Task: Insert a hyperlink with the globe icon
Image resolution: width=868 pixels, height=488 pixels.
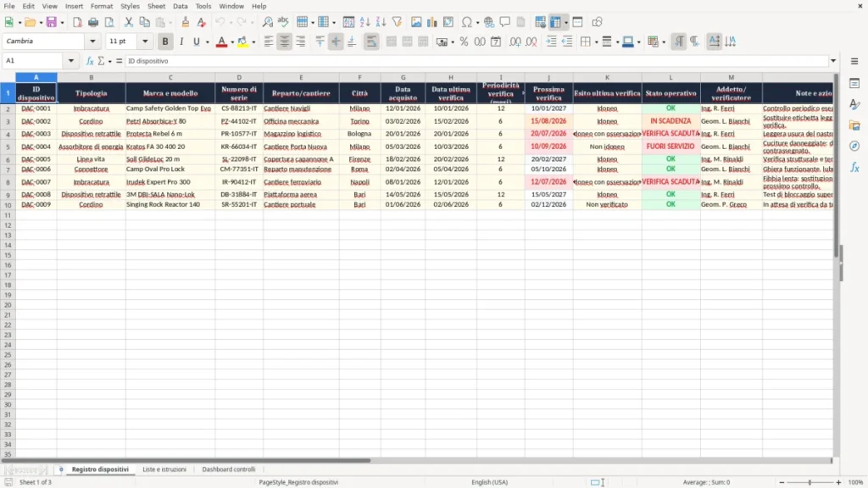Action: pos(489,22)
